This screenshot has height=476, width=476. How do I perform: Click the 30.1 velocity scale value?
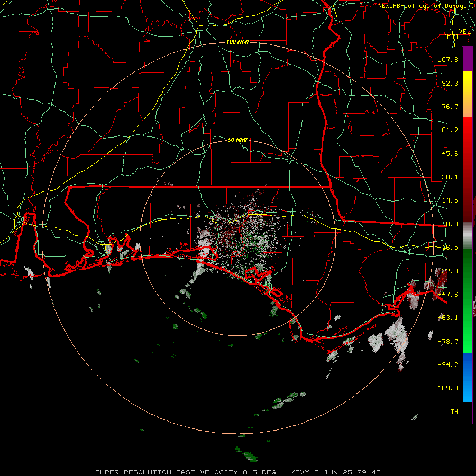[x=450, y=177]
